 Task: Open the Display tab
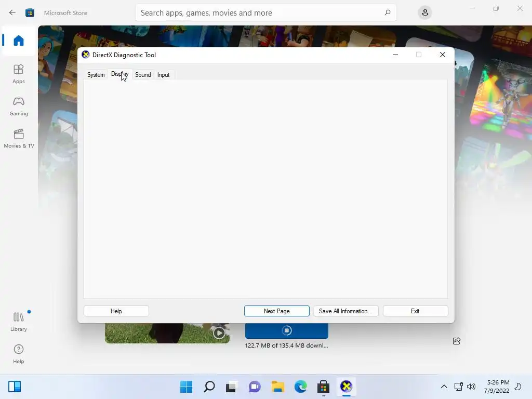pos(120,74)
